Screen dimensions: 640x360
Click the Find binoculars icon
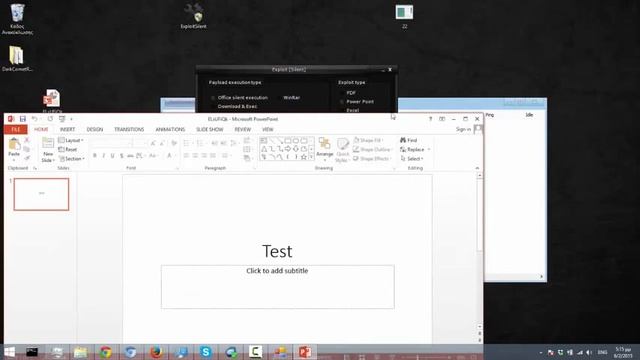(403, 140)
